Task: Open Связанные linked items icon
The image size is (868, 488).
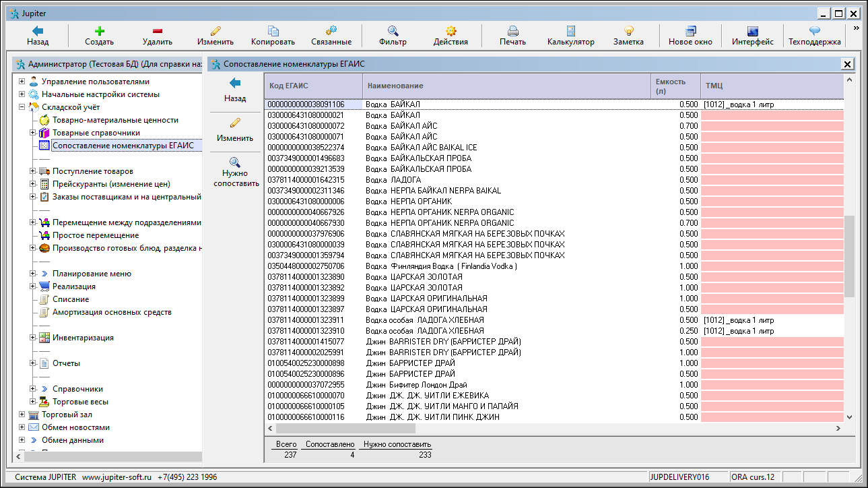Action: pyautogui.click(x=331, y=31)
